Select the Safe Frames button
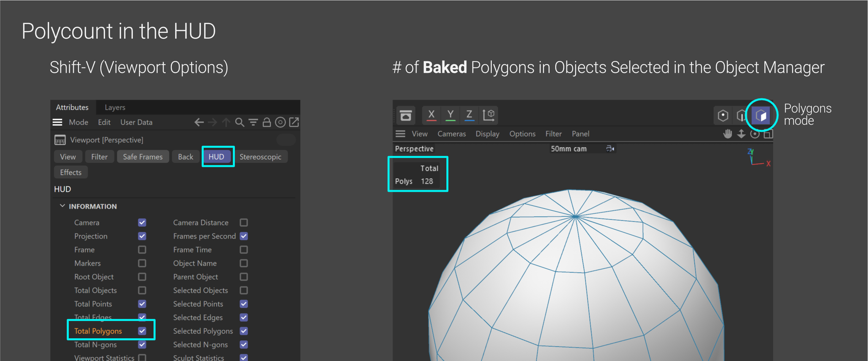 pyautogui.click(x=143, y=157)
